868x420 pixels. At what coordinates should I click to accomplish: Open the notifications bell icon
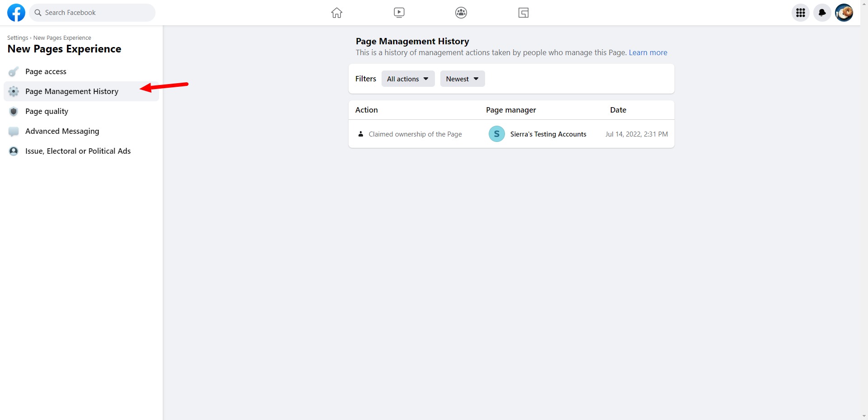pyautogui.click(x=822, y=13)
